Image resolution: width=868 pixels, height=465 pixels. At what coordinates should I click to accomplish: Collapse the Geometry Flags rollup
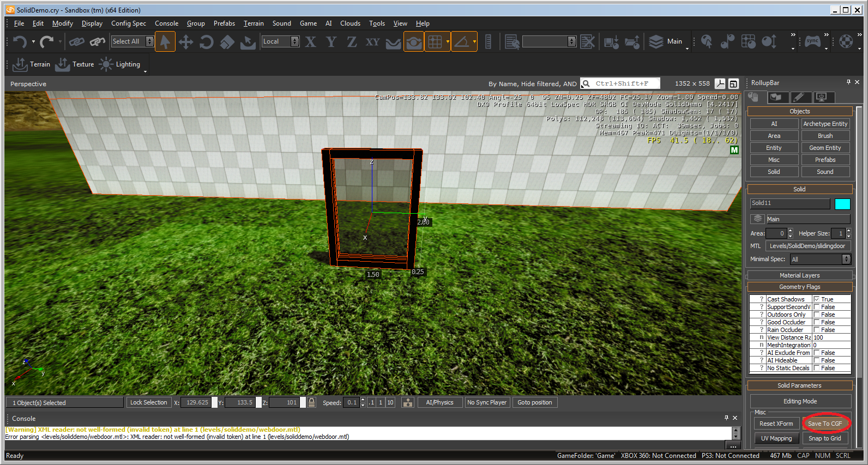[x=800, y=287]
